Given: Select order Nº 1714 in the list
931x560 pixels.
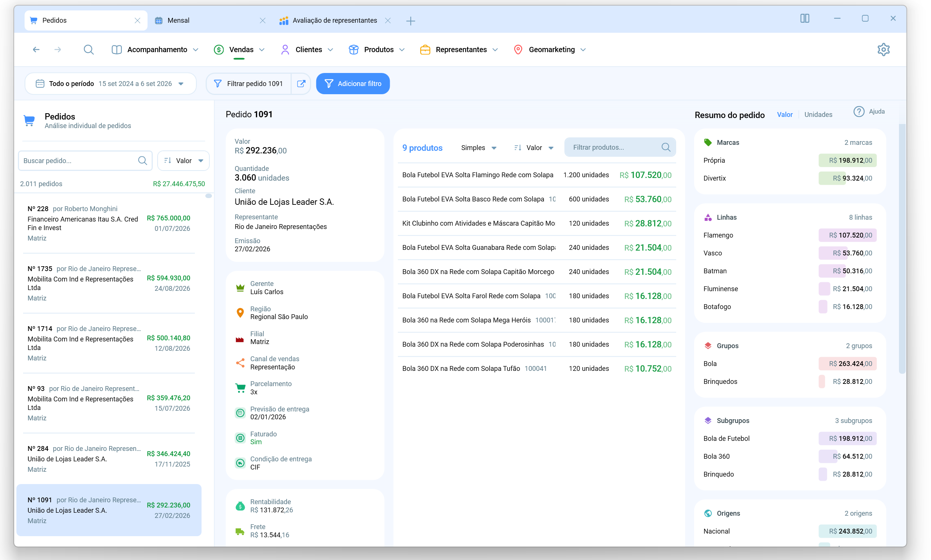Looking at the screenshot, I should click(x=109, y=343).
